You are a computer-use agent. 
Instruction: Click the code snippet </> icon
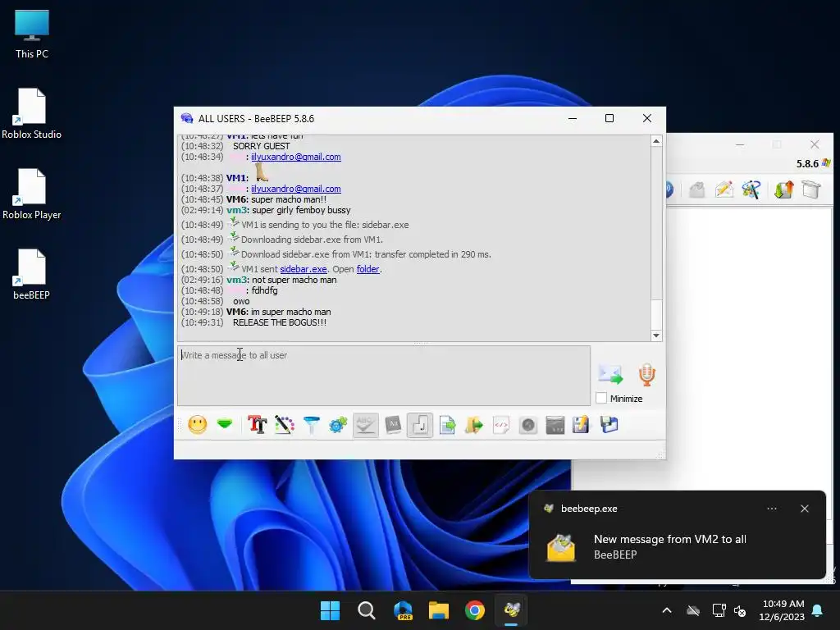pyautogui.click(x=501, y=425)
